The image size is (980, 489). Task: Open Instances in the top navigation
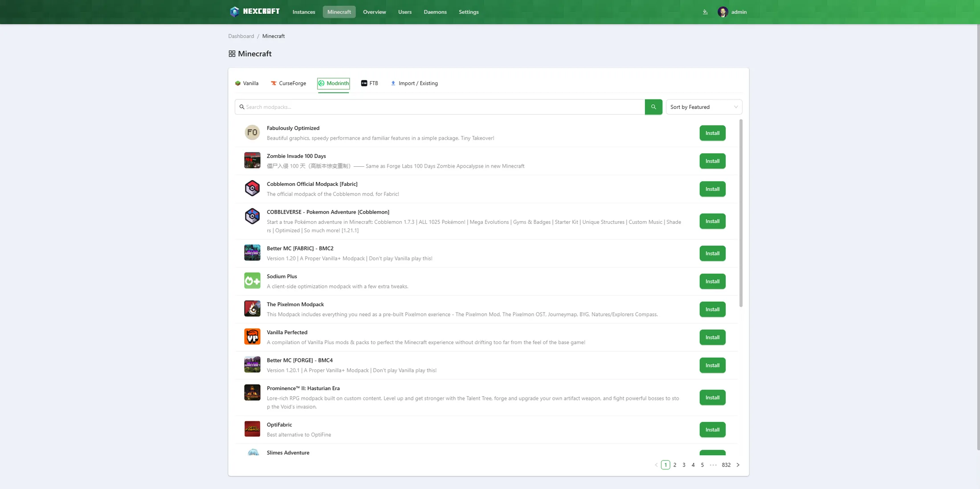click(x=304, y=12)
